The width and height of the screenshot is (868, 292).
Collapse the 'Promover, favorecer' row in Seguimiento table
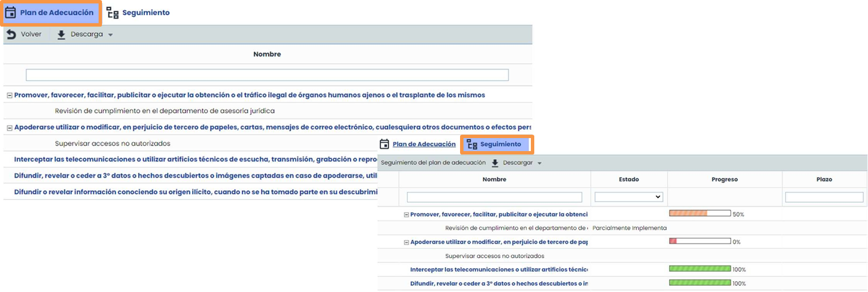click(406, 214)
